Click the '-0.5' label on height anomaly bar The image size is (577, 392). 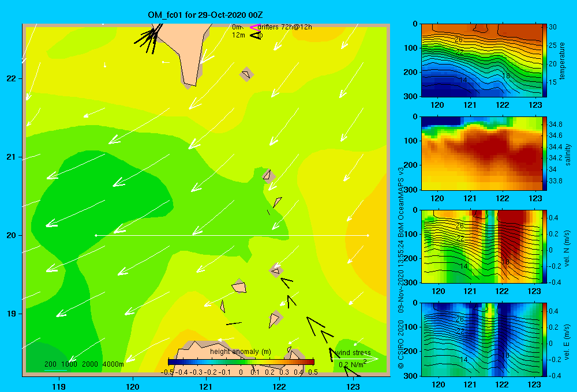point(167,372)
